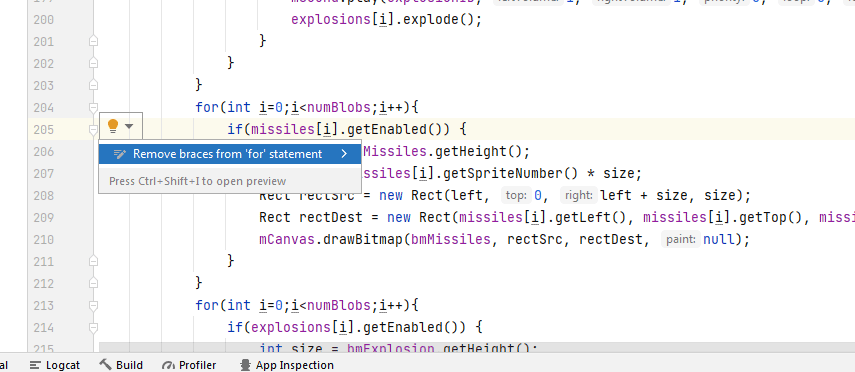
Task: Open the App Inspection tool window
Action: tap(287, 365)
